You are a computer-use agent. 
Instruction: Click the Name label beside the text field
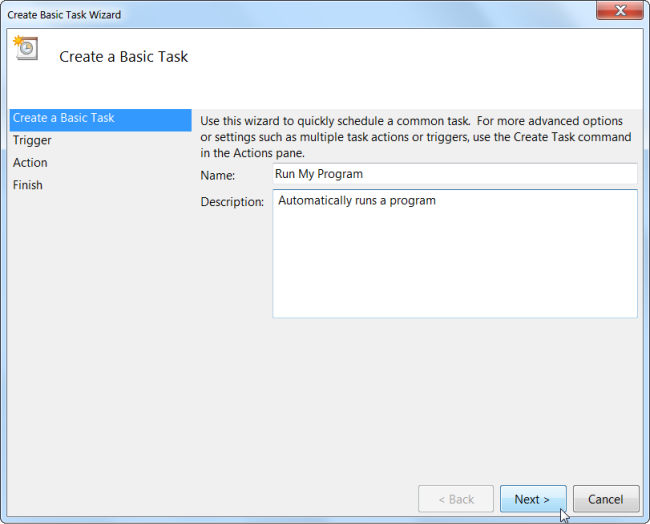(217, 175)
